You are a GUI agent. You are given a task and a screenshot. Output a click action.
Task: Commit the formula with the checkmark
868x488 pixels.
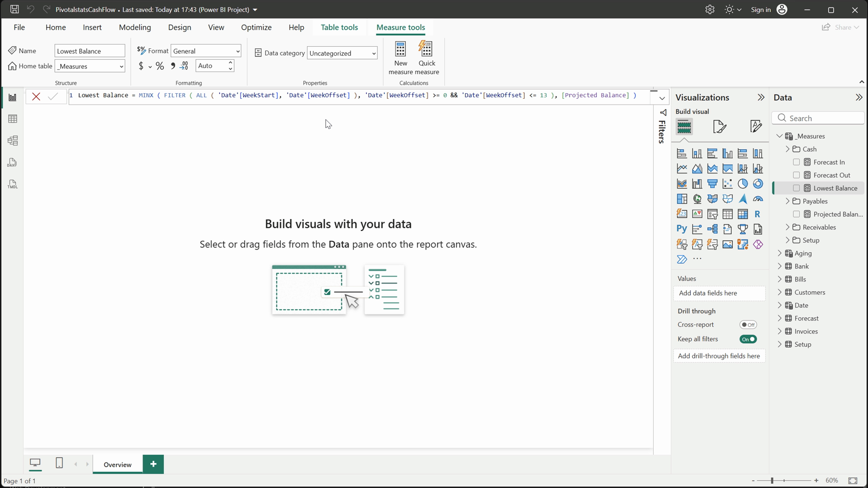point(53,97)
